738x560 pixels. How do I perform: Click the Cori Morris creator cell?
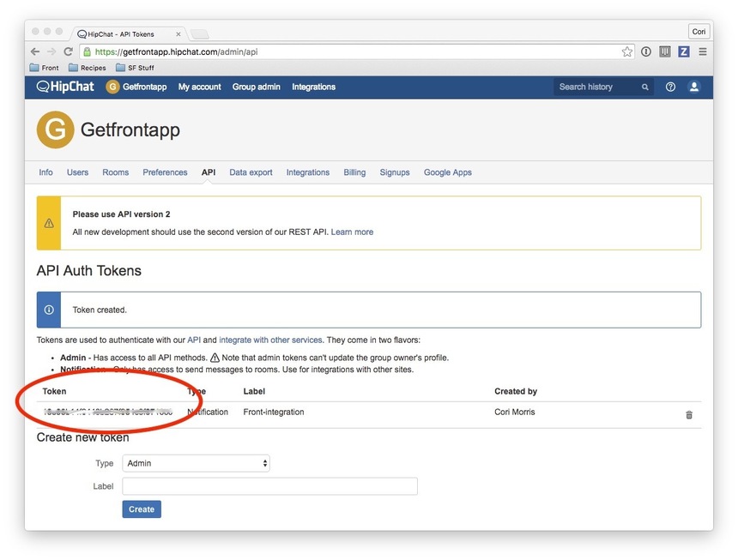coord(514,412)
